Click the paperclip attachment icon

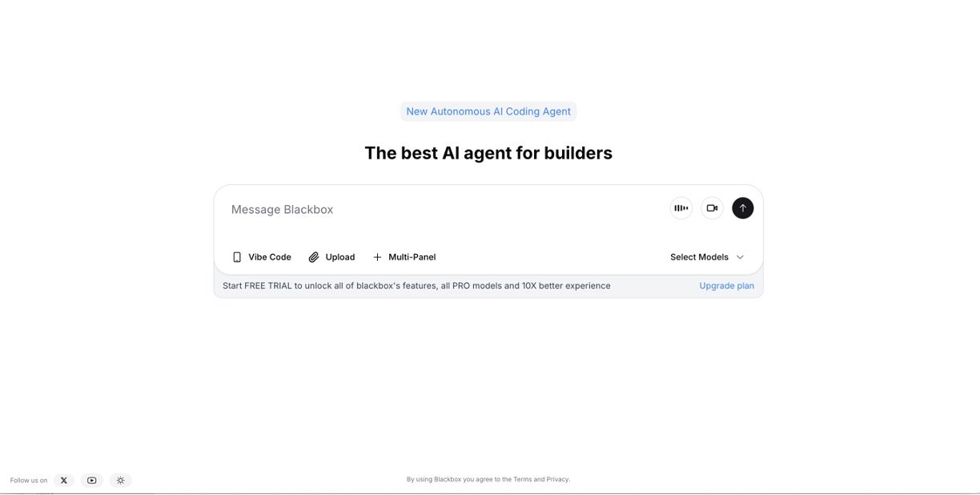tap(314, 257)
